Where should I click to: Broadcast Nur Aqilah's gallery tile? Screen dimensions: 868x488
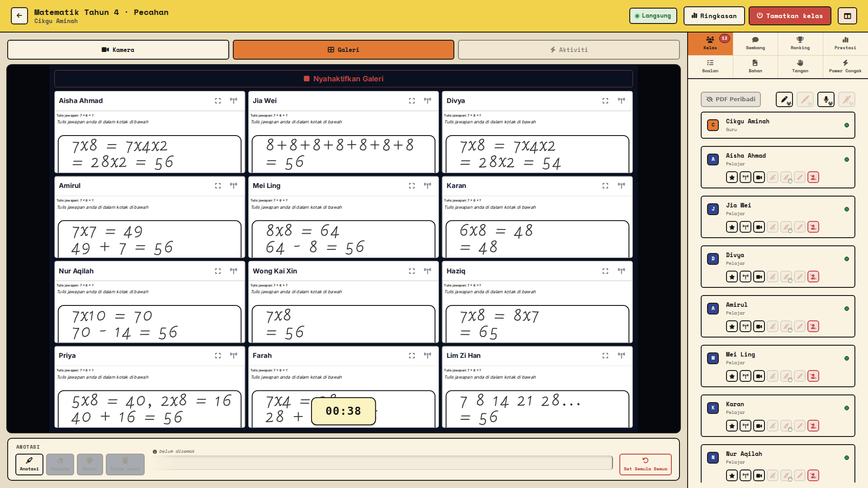point(234,271)
